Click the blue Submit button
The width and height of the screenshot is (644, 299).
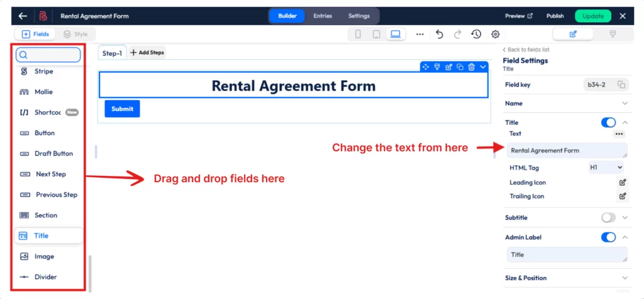122,109
